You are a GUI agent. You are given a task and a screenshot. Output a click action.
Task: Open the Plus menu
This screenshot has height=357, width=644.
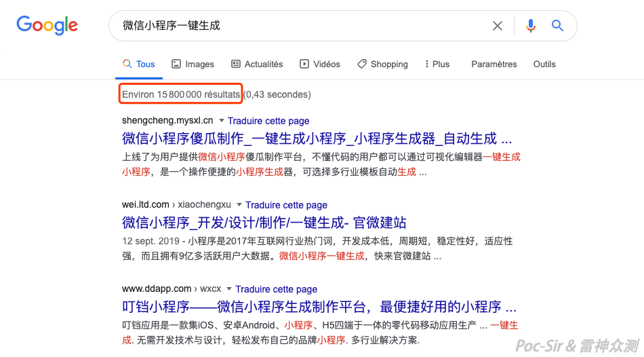(x=437, y=64)
